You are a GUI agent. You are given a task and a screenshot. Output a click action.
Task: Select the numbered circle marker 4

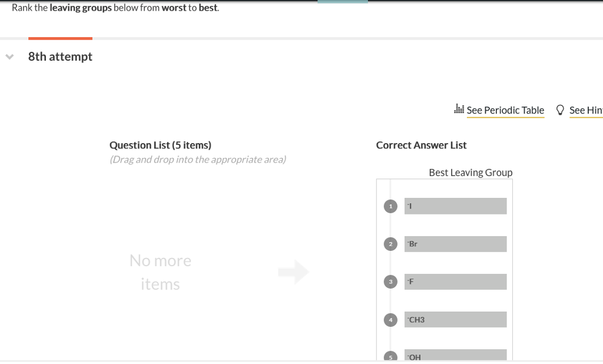pyautogui.click(x=390, y=319)
